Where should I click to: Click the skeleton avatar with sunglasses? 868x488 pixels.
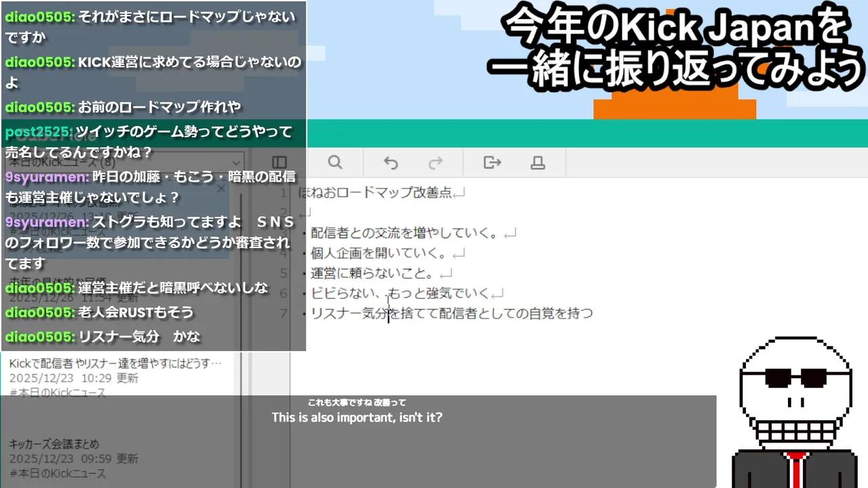click(x=795, y=411)
